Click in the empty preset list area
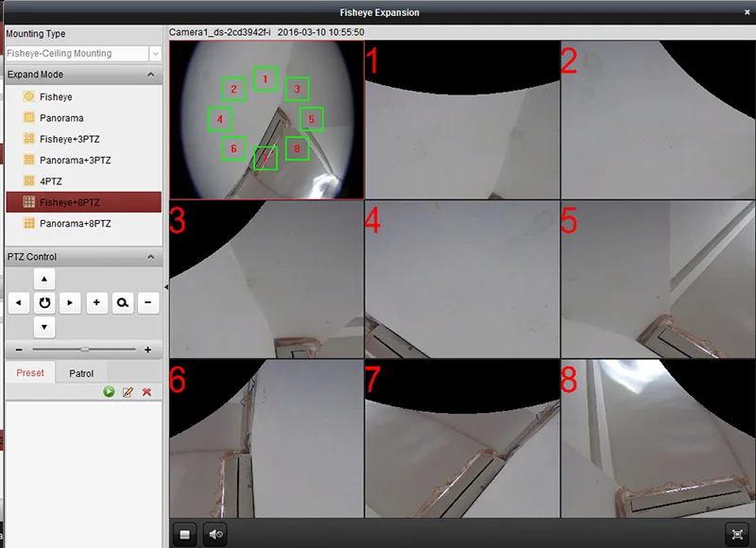Screen dimensions: 756x548 [83, 472]
